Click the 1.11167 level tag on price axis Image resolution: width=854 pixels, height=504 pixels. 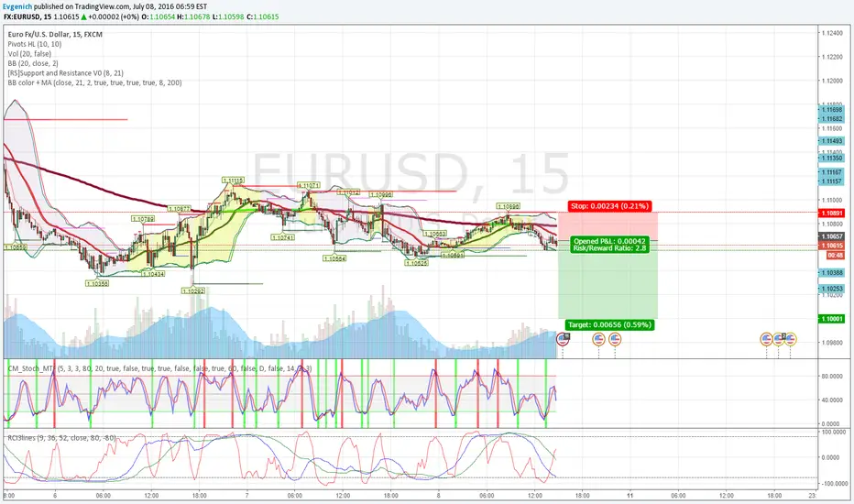(x=831, y=172)
